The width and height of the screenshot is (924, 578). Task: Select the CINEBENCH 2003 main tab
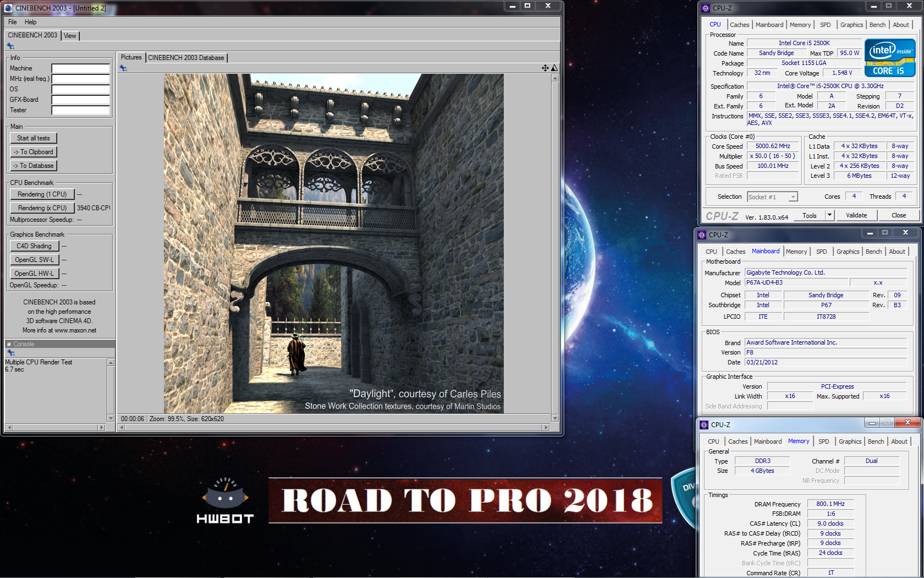(x=32, y=35)
